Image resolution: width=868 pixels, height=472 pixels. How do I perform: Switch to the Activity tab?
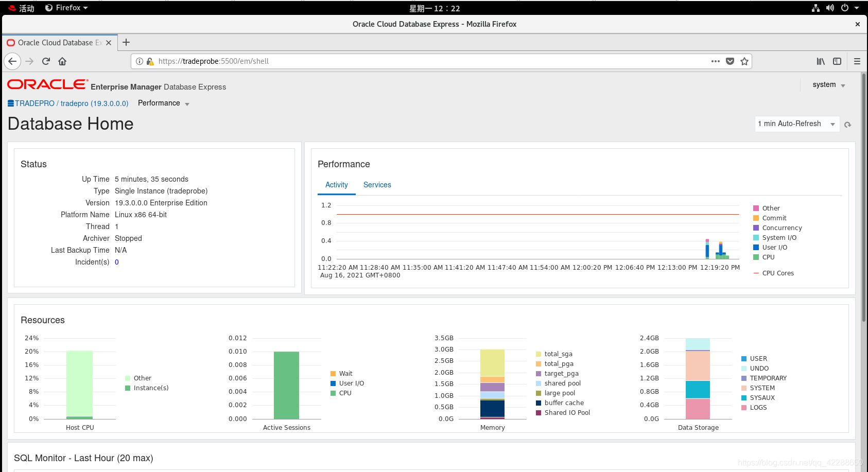336,185
